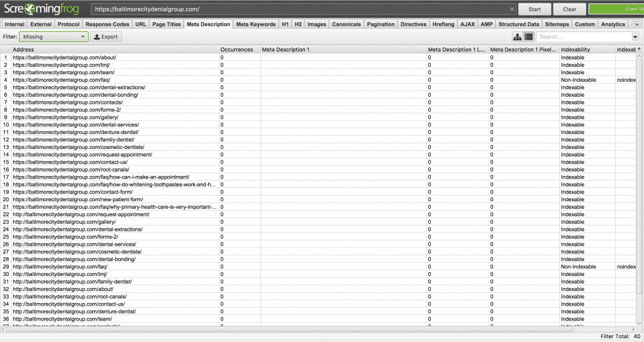
Task: Click the green crawl progress bar
Action: (x=615, y=9)
